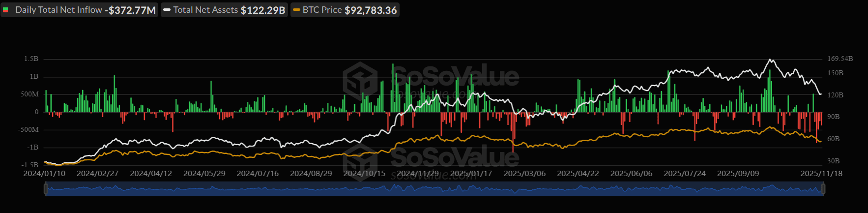Toggle BTC Price legend series
The height and width of the screenshot is (213, 868).
pos(345,10)
